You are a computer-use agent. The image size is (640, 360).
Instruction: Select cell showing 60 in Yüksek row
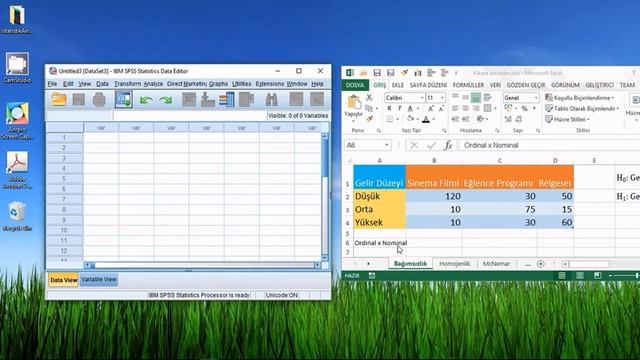pyautogui.click(x=555, y=222)
